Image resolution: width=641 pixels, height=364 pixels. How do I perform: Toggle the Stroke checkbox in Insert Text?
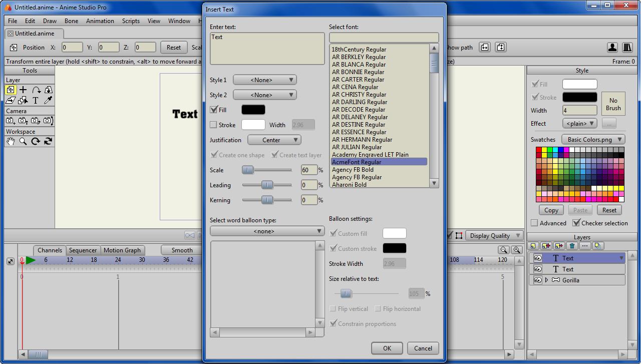(x=214, y=125)
